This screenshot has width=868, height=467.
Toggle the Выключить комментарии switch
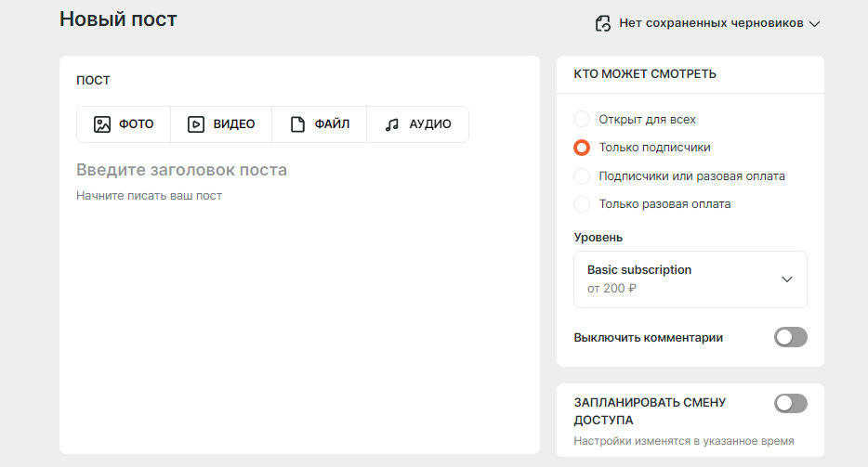[x=791, y=337]
